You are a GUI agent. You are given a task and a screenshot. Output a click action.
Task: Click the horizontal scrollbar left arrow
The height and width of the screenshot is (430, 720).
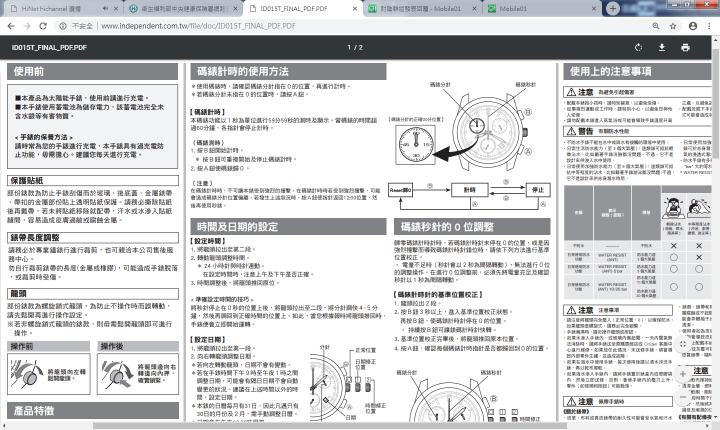tap(4, 426)
